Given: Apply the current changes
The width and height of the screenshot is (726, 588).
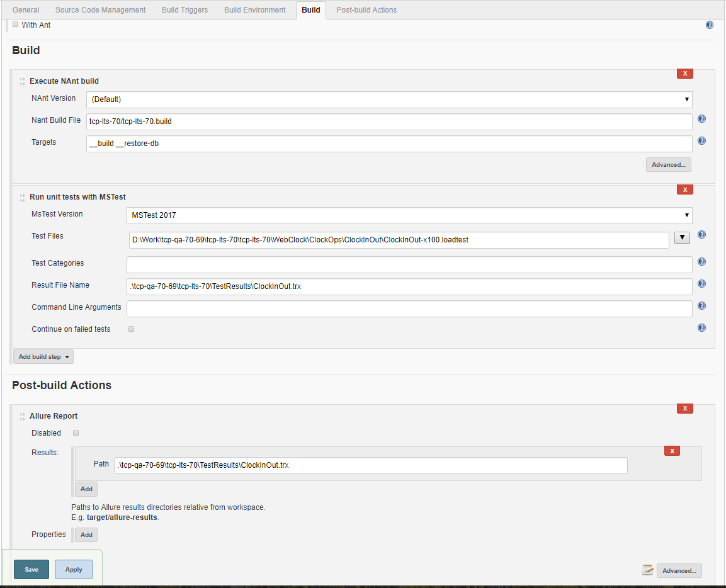Looking at the screenshot, I should (73, 569).
